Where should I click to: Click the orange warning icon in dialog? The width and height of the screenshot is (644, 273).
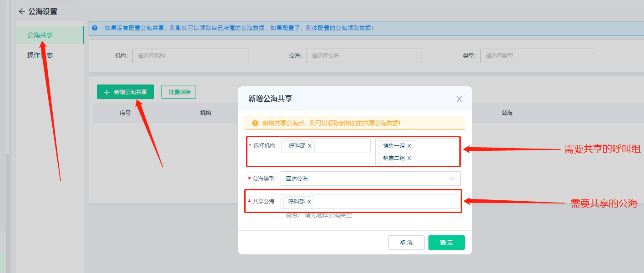tap(255, 123)
